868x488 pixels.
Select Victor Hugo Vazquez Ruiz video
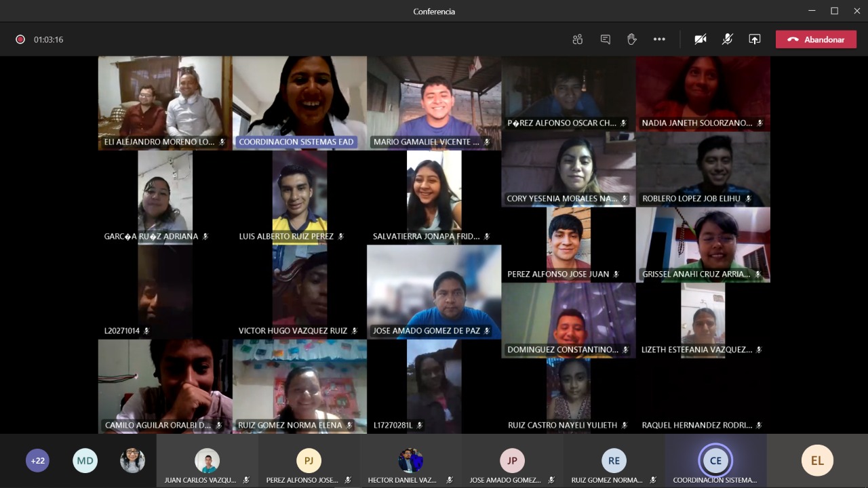299,291
